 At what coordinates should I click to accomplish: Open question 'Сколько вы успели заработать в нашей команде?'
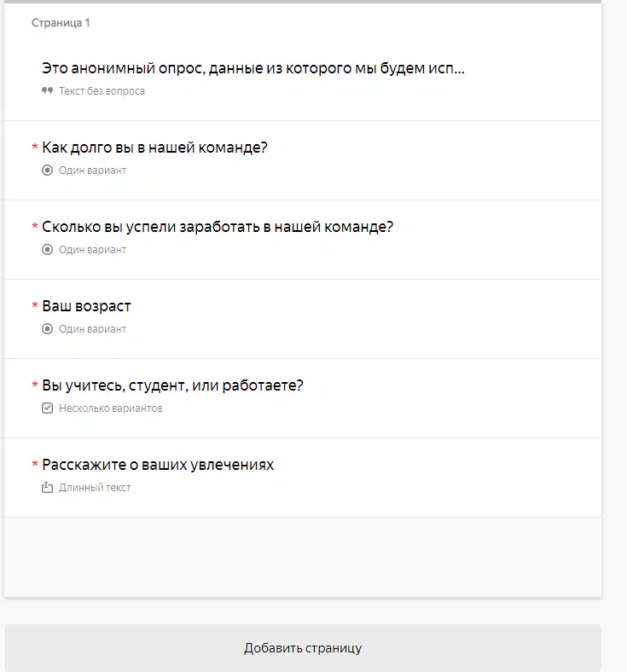218,227
